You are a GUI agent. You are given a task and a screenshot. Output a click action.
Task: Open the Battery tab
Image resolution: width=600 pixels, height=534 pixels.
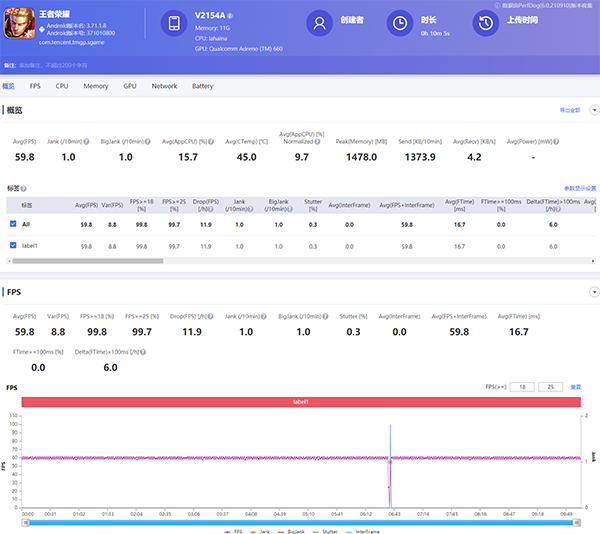point(202,86)
